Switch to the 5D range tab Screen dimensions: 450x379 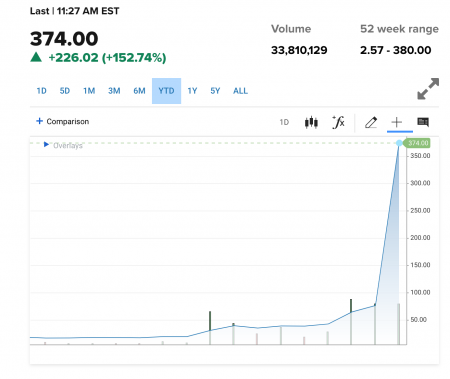65,91
